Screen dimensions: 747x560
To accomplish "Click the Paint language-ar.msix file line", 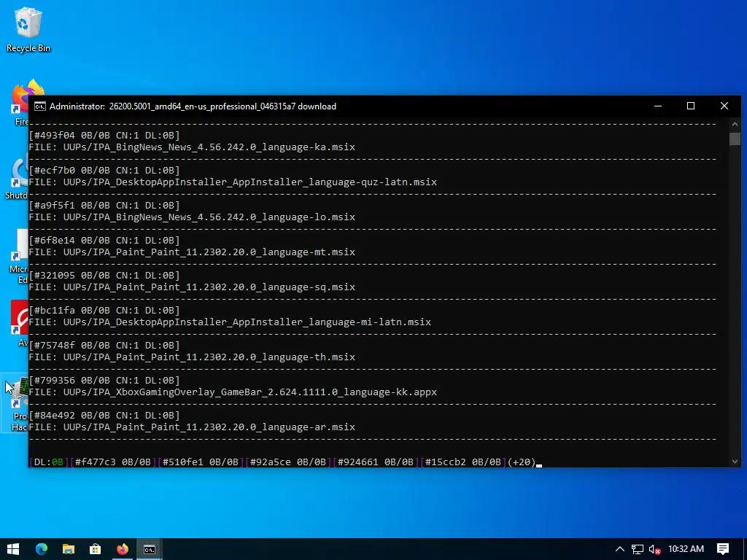I will pyautogui.click(x=192, y=427).
